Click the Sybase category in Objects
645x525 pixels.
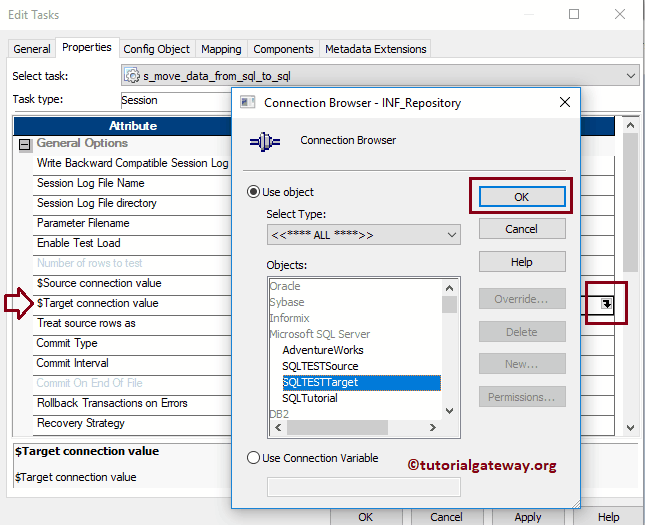point(287,302)
